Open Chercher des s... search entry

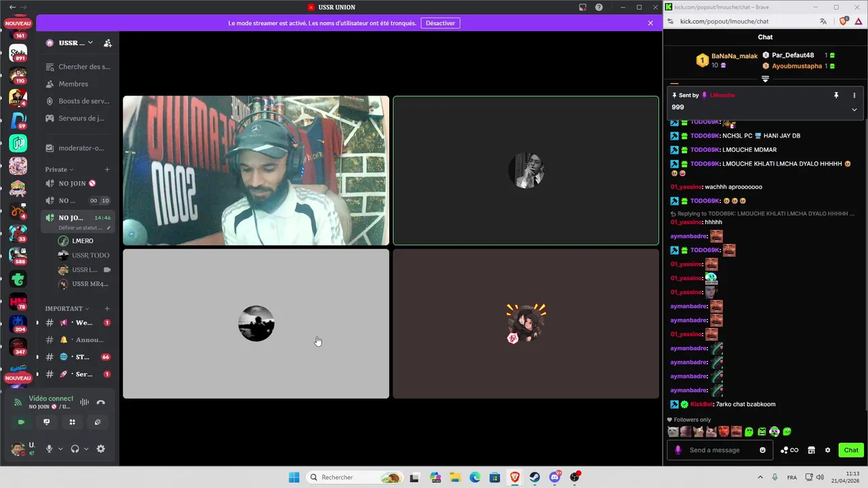click(x=78, y=66)
